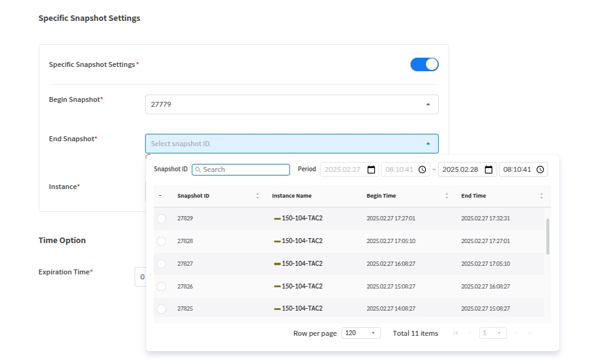Select radio button for snapshot 27827
Screen dimensions: 593x364
click(x=161, y=264)
